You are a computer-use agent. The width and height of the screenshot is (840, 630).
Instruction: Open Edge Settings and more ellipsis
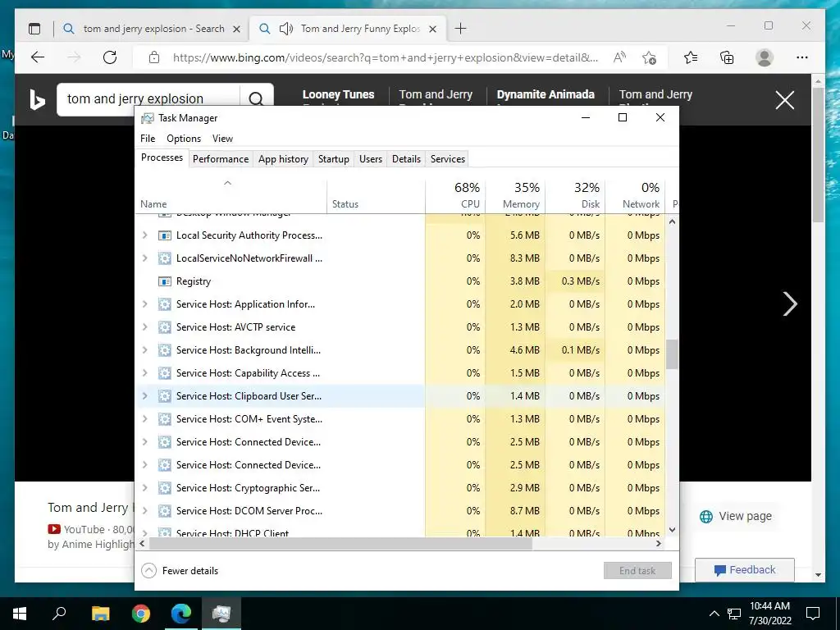802,57
